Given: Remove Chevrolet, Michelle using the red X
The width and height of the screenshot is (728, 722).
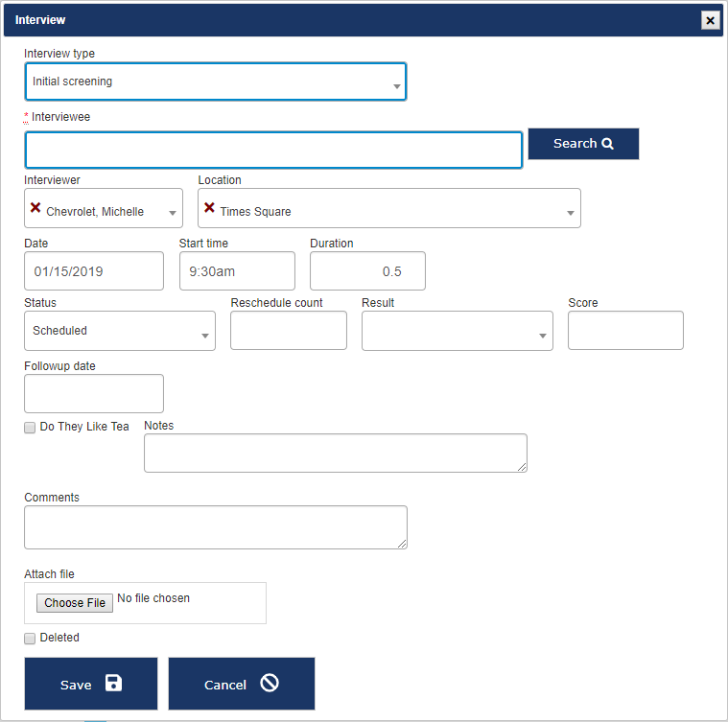Looking at the screenshot, I should 35,208.
